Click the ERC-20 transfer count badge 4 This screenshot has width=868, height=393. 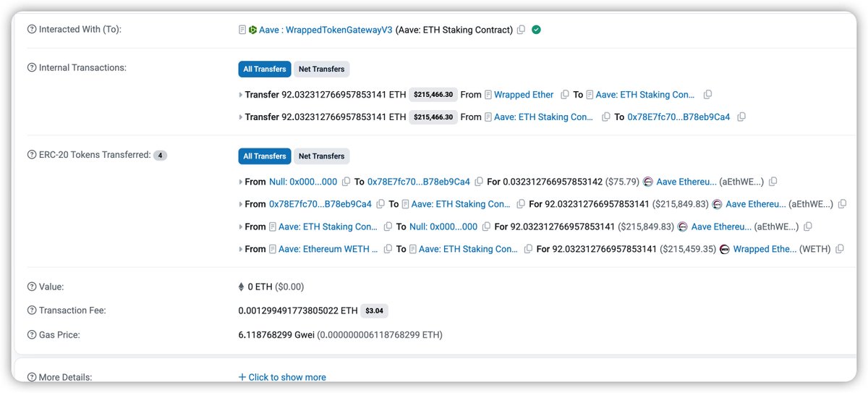click(161, 156)
